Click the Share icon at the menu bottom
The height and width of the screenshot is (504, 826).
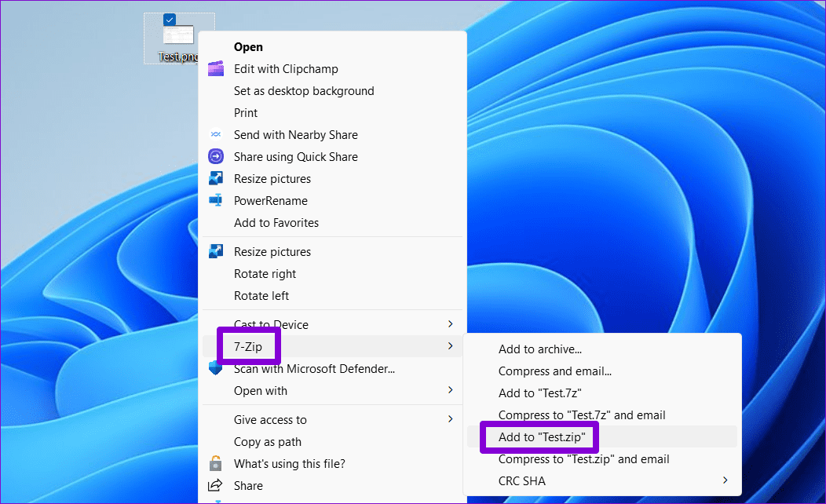[x=216, y=485]
